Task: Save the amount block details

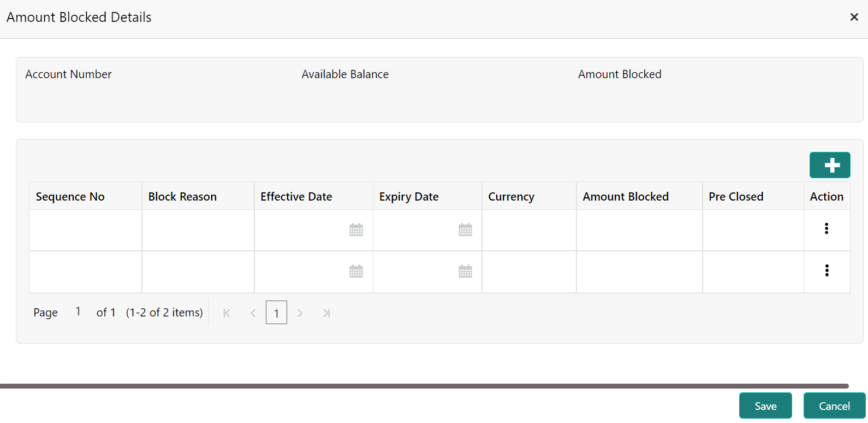Action: point(765,406)
